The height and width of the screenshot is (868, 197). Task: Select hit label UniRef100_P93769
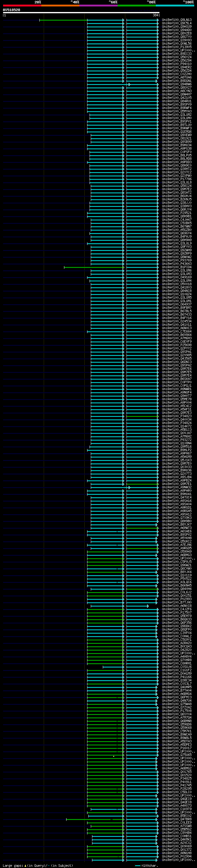176,260
